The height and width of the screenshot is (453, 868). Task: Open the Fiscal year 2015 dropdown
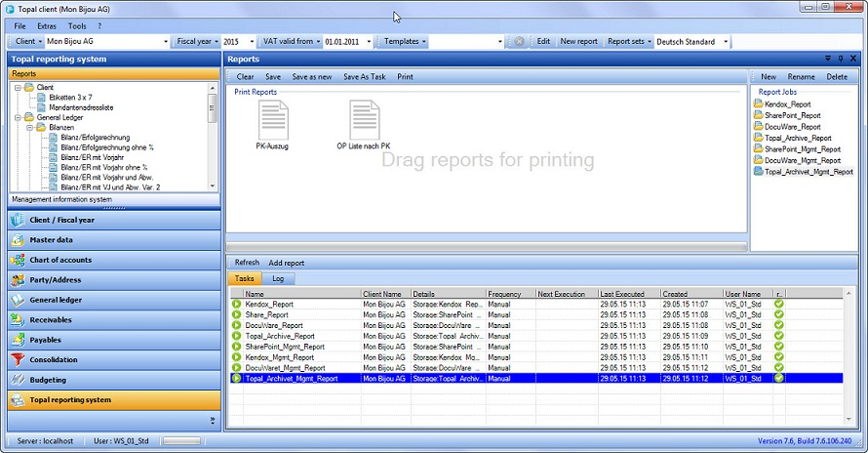[253, 42]
